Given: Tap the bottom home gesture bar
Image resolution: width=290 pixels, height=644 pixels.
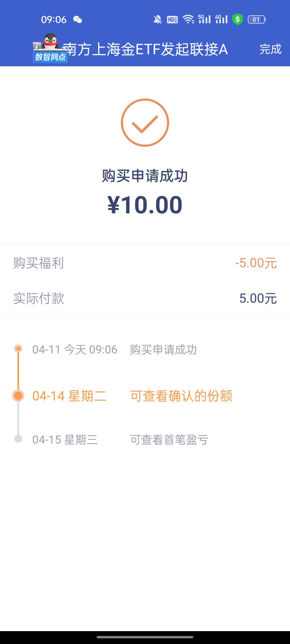Looking at the screenshot, I should click(145, 637).
